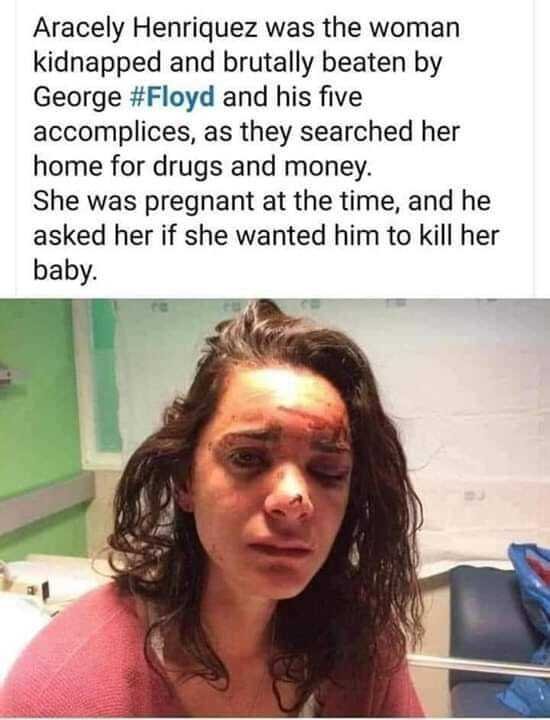Image resolution: width=550 pixels, height=720 pixels.
Task: Open the attached photo below the post
Action: click(275, 508)
